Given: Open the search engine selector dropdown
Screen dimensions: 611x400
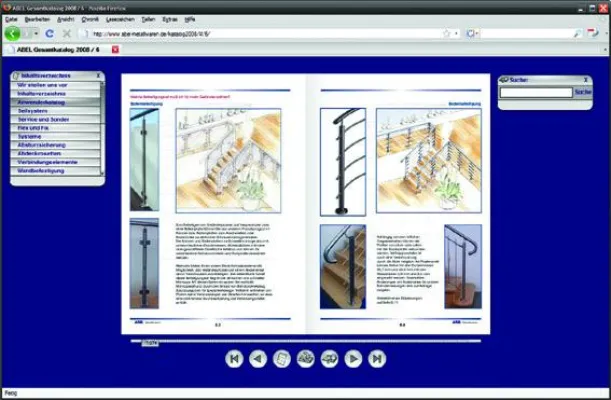Looking at the screenshot, I should pos(472,34).
